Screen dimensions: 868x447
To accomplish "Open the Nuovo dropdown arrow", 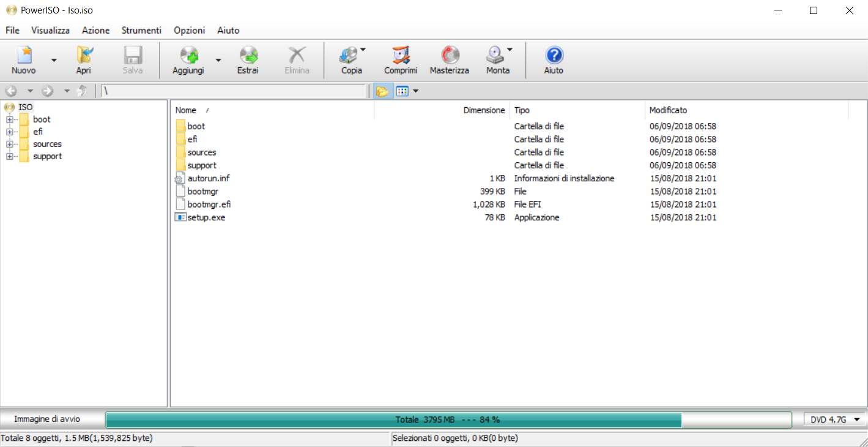I will tap(54, 60).
